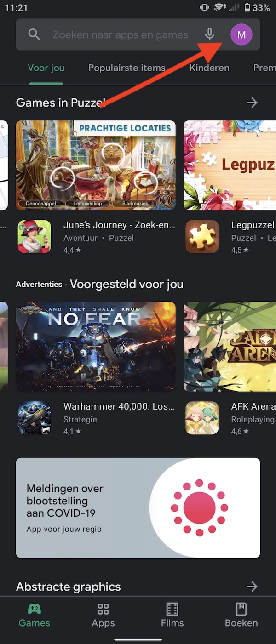Viewport: 276px width, 644px height.
Task: Tap the purple M profile avatar
Action: click(241, 34)
